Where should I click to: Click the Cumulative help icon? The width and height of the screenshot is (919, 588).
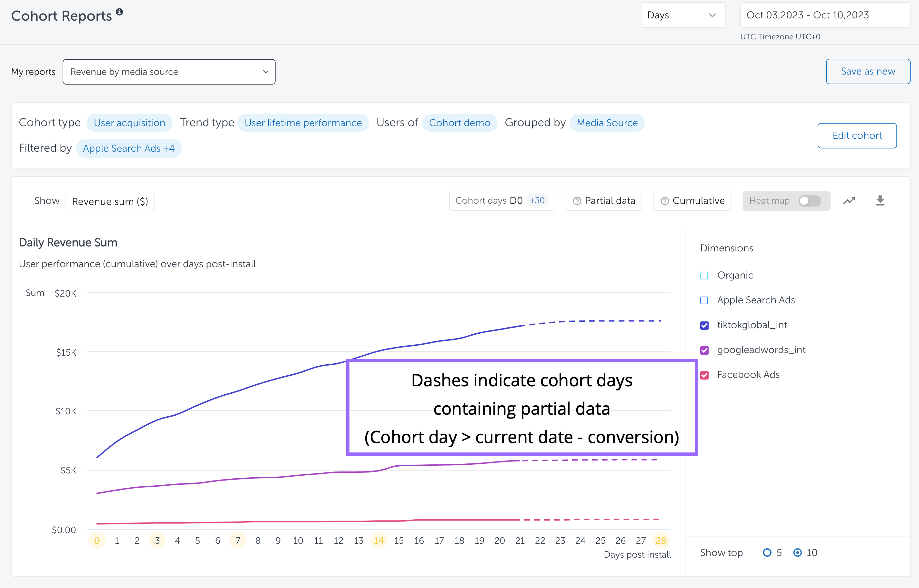point(665,201)
